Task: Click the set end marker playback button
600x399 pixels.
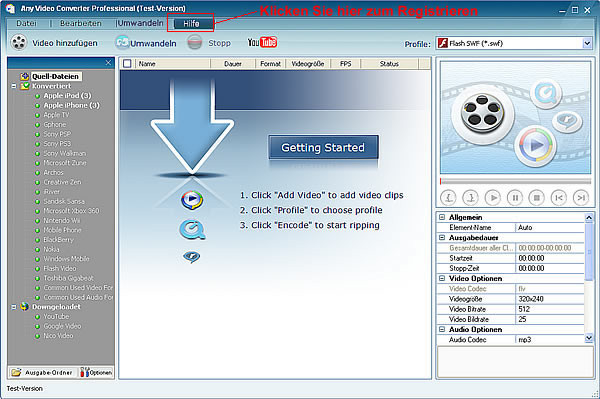Action: (471, 198)
